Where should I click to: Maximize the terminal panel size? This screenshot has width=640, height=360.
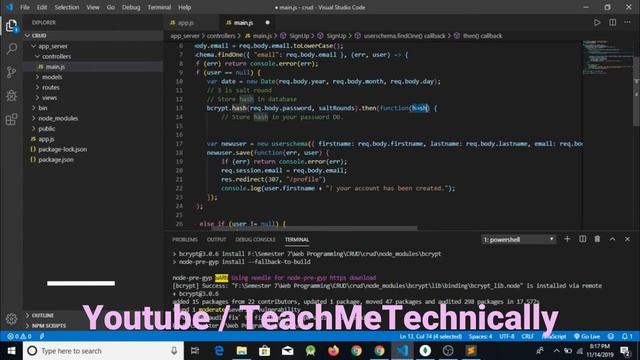tap(612, 239)
